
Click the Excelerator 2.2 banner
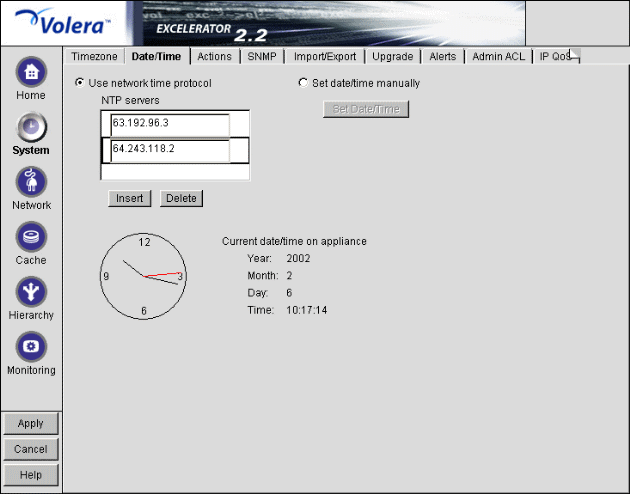(x=333, y=23)
